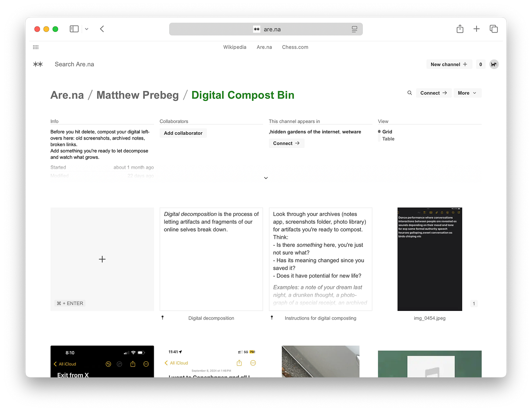Click the Safari share icon
Viewport: 532px width, 411px height.
[x=460, y=29]
